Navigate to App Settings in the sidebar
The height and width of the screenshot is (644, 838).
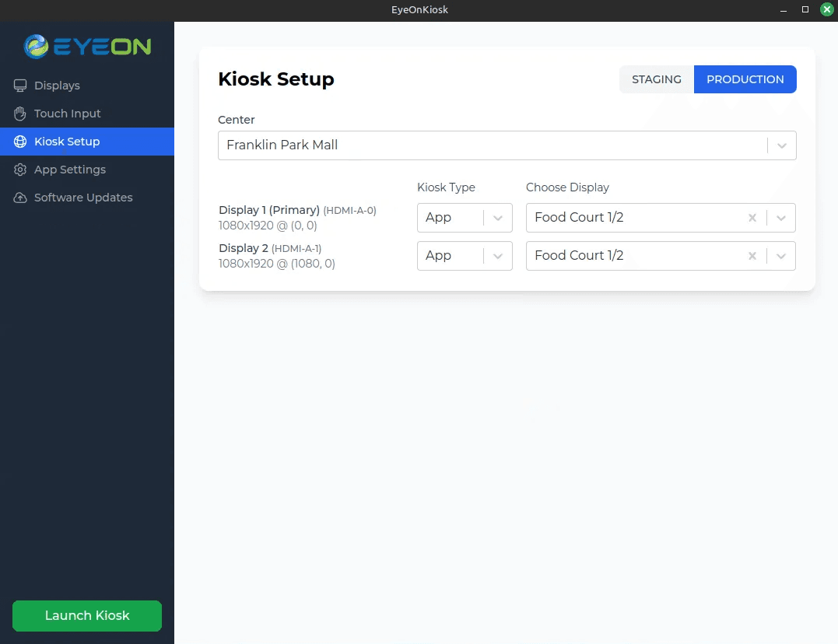tap(70, 170)
